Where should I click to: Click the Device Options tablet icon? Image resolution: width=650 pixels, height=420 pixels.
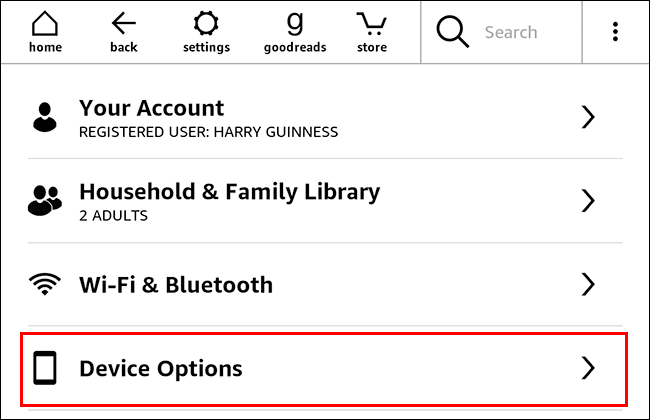[x=44, y=368]
